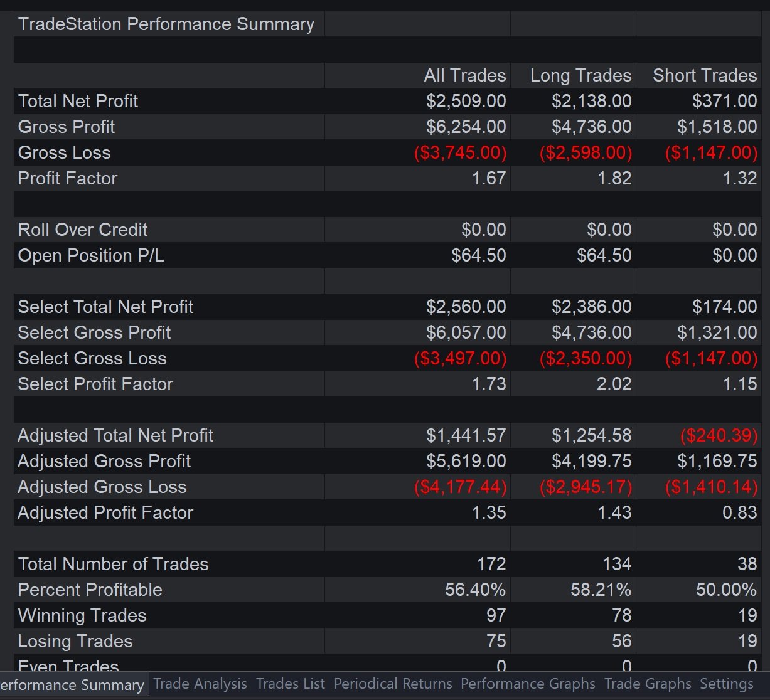The width and height of the screenshot is (770, 700).
Task: Switch to the Performance Graphs tab
Action: tap(528, 684)
